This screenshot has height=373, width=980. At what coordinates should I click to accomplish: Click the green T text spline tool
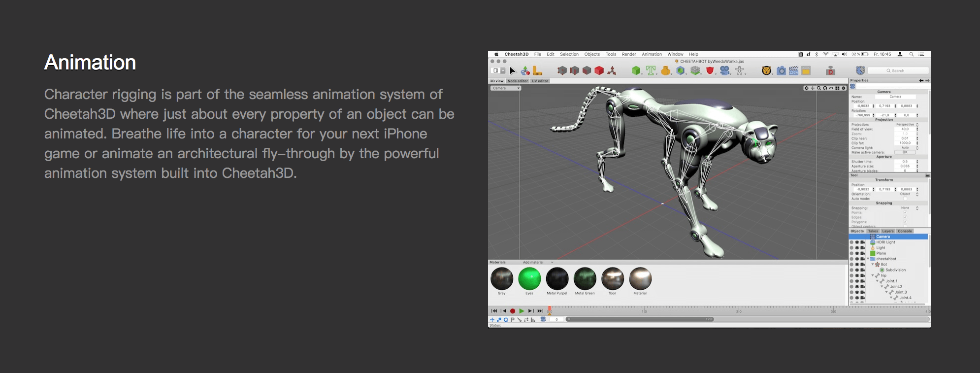651,70
